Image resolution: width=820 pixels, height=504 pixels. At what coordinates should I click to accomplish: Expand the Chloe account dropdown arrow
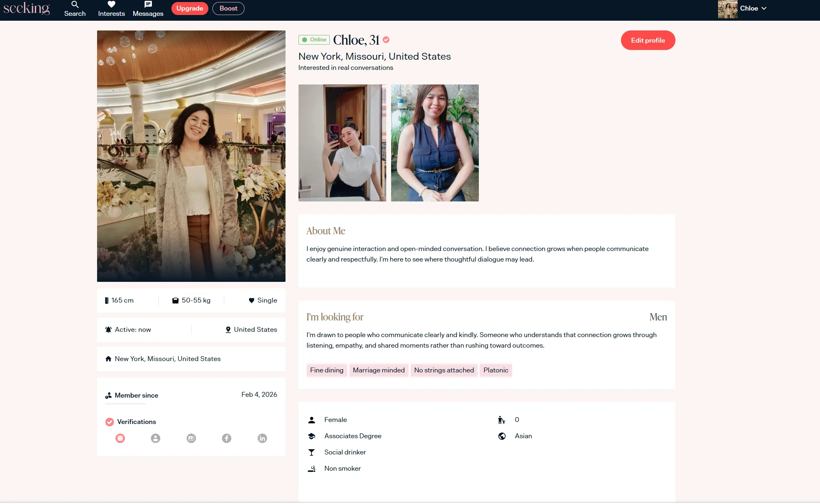click(764, 8)
